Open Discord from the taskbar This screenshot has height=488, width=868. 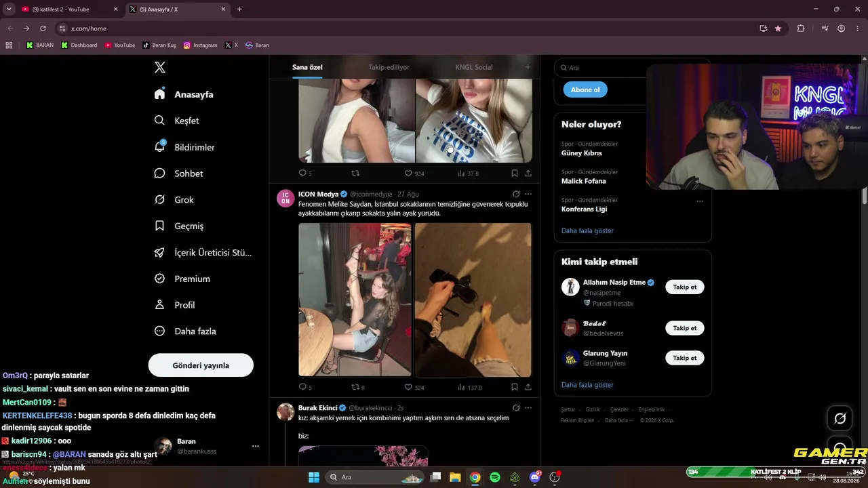point(535,477)
